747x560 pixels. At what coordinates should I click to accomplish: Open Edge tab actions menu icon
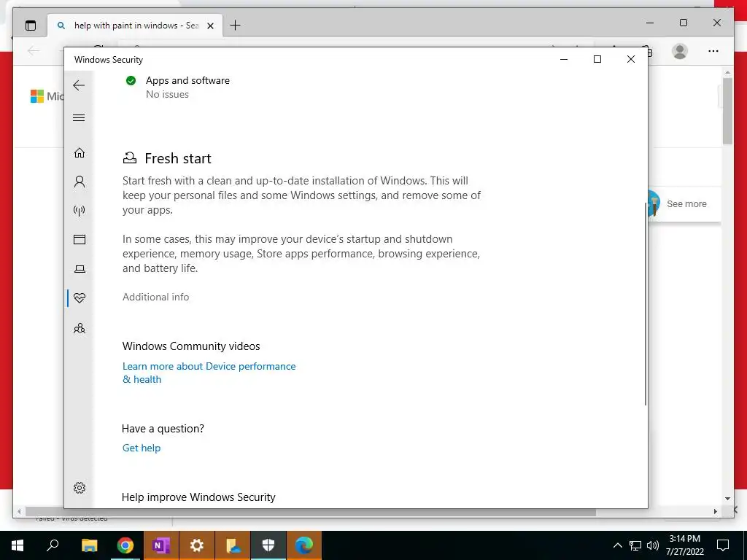(31, 26)
